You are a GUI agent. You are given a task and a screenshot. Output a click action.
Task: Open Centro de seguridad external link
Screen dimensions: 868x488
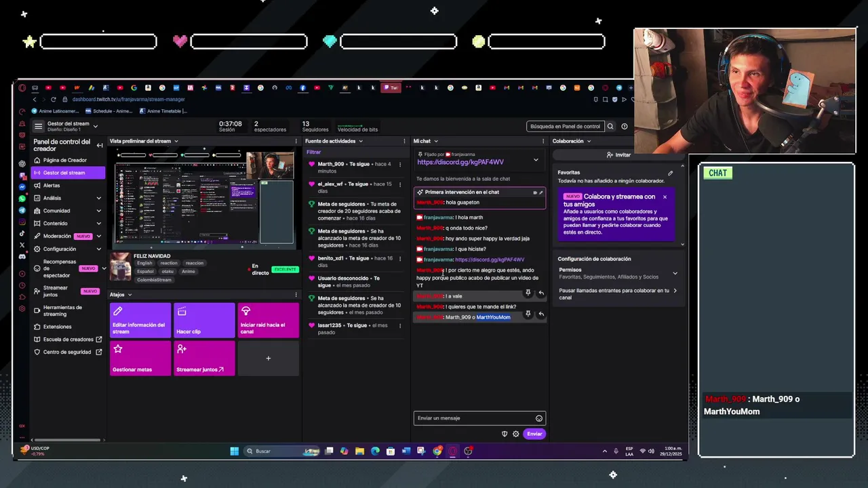68,352
